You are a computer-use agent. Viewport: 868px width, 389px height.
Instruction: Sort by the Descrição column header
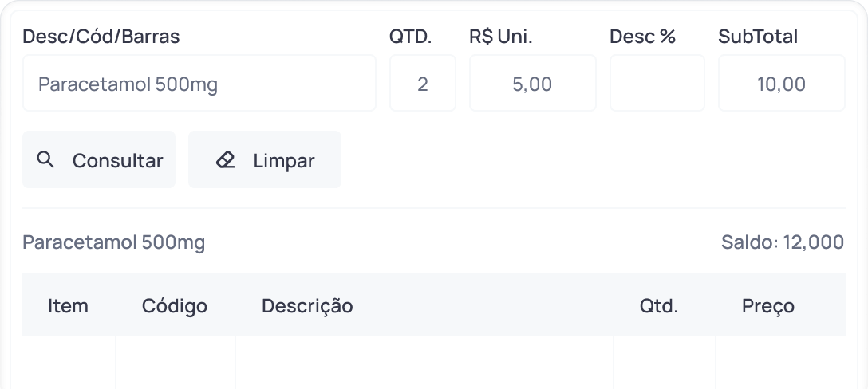point(307,306)
